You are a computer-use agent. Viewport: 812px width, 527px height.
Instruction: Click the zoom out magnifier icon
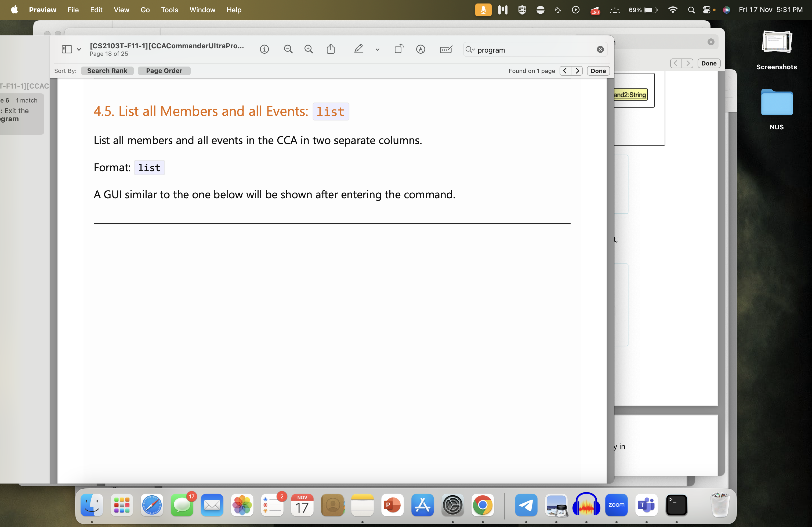click(x=288, y=49)
